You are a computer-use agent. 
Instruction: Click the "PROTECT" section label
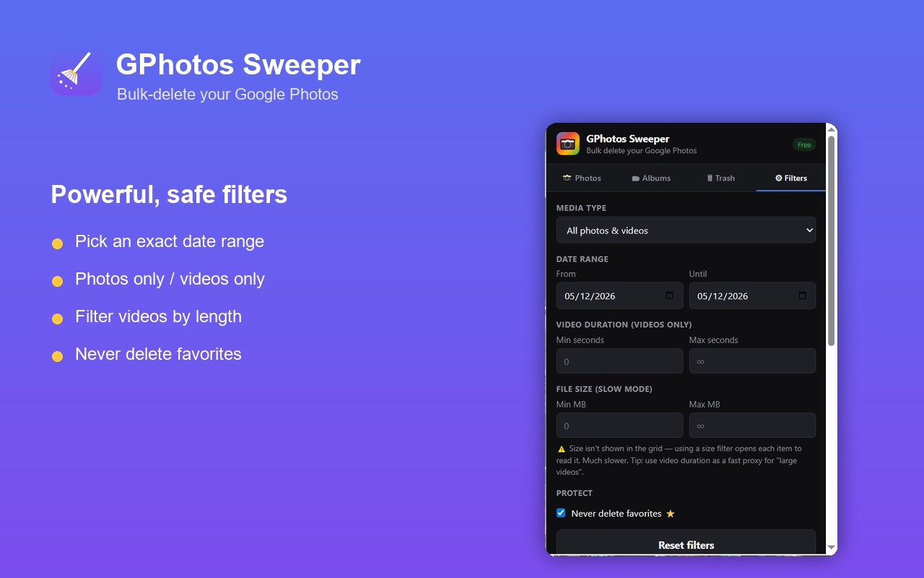(x=575, y=493)
